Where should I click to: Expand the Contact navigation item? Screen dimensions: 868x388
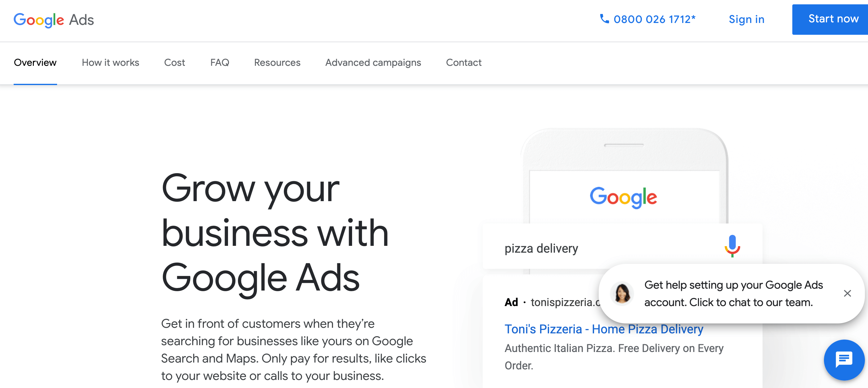point(463,62)
